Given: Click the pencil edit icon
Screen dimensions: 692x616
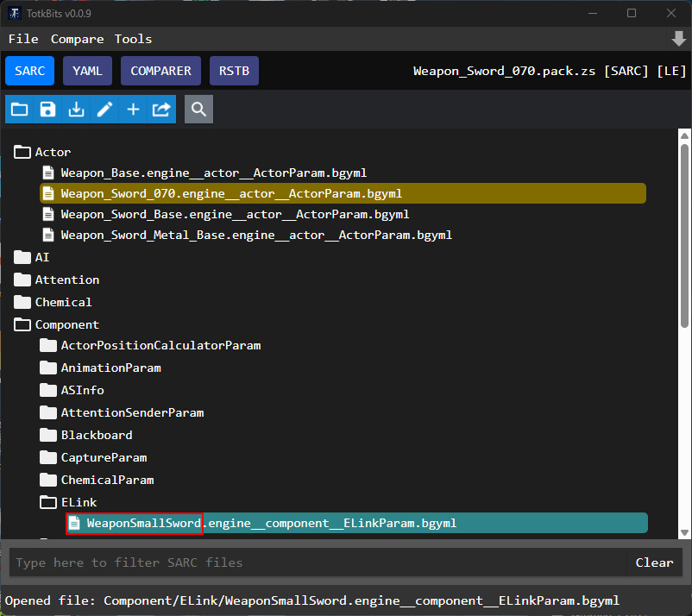Looking at the screenshot, I should pos(104,110).
